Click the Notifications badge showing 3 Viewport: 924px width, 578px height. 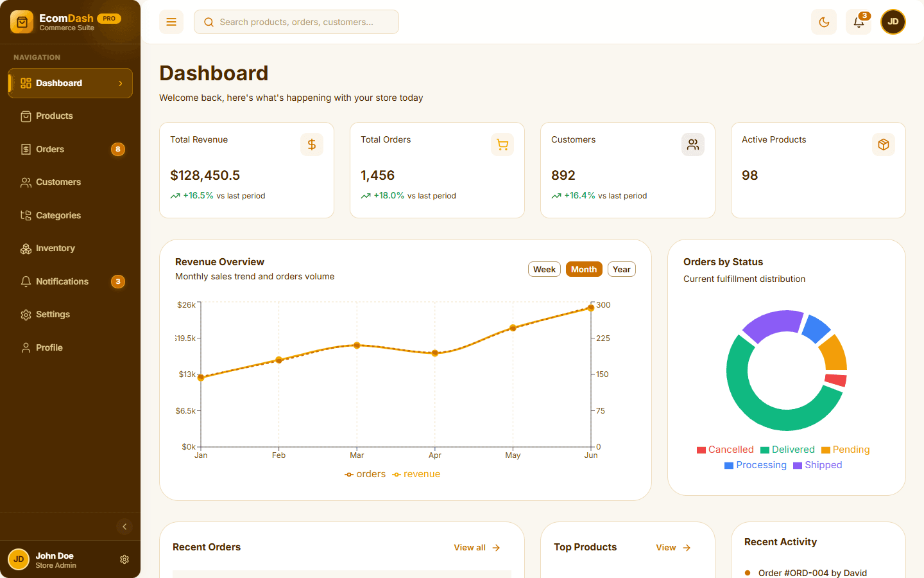(x=118, y=281)
